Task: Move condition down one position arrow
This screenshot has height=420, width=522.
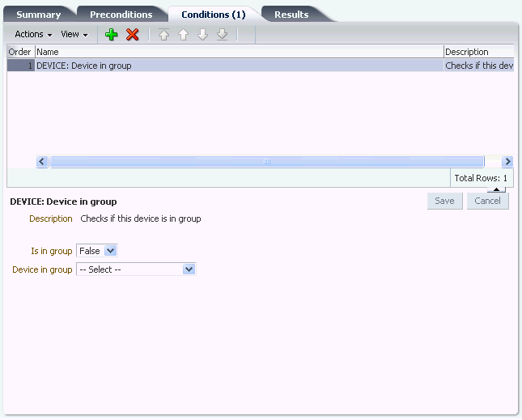Action: coord(203,34)
